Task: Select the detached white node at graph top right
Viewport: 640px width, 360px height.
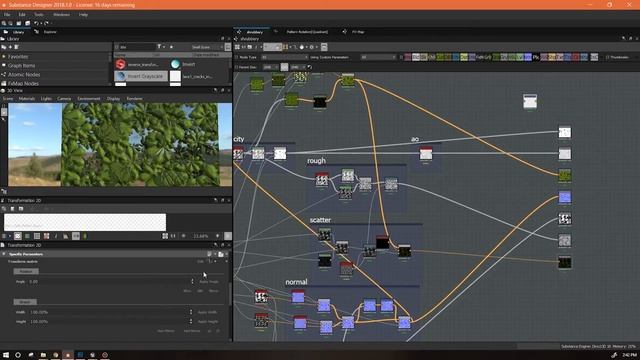Action: (530, 101)
